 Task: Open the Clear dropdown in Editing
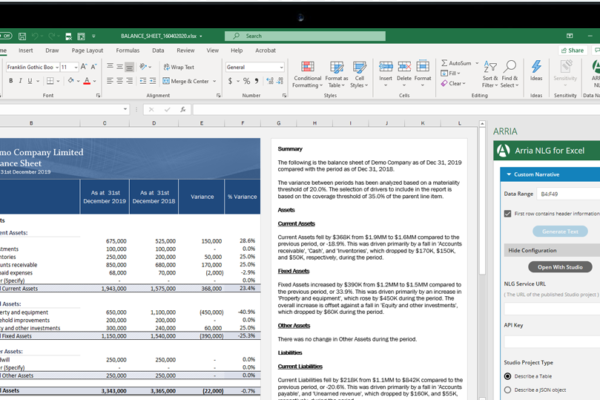453,83
